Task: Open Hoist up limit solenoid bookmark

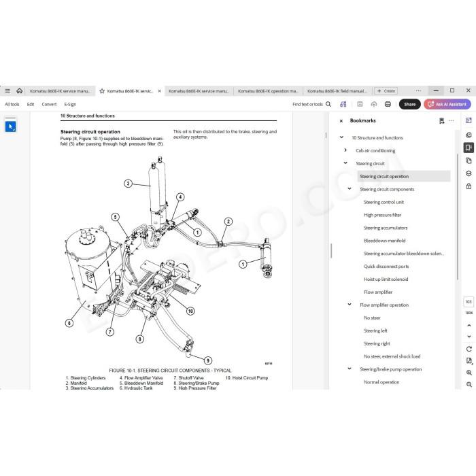Action: [x=386, y=279]
